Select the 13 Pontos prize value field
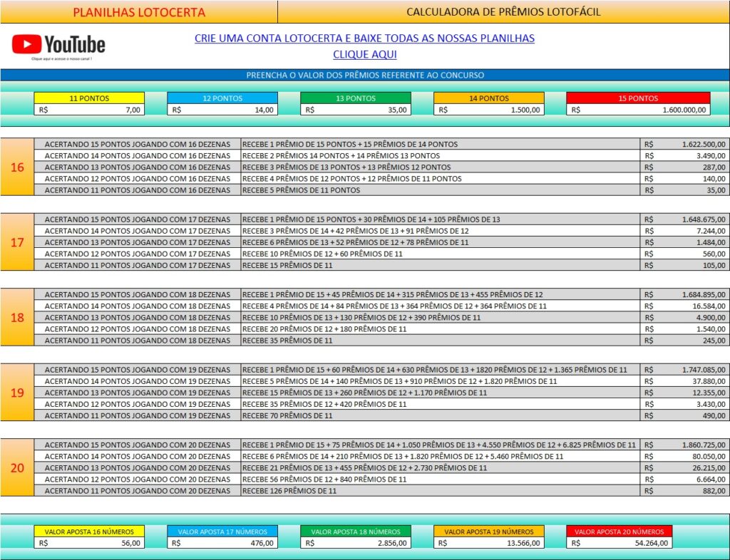730x560 pixels. tap(355, 110)
